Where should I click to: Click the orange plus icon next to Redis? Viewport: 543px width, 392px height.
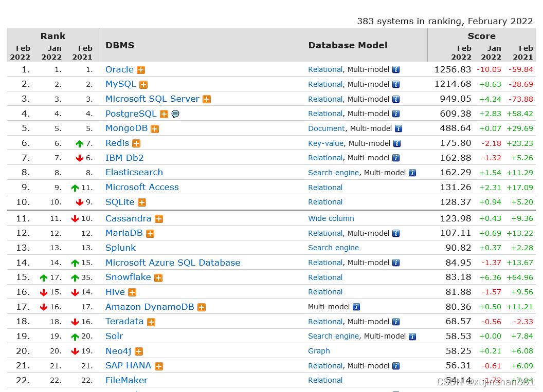pos(136,143)
